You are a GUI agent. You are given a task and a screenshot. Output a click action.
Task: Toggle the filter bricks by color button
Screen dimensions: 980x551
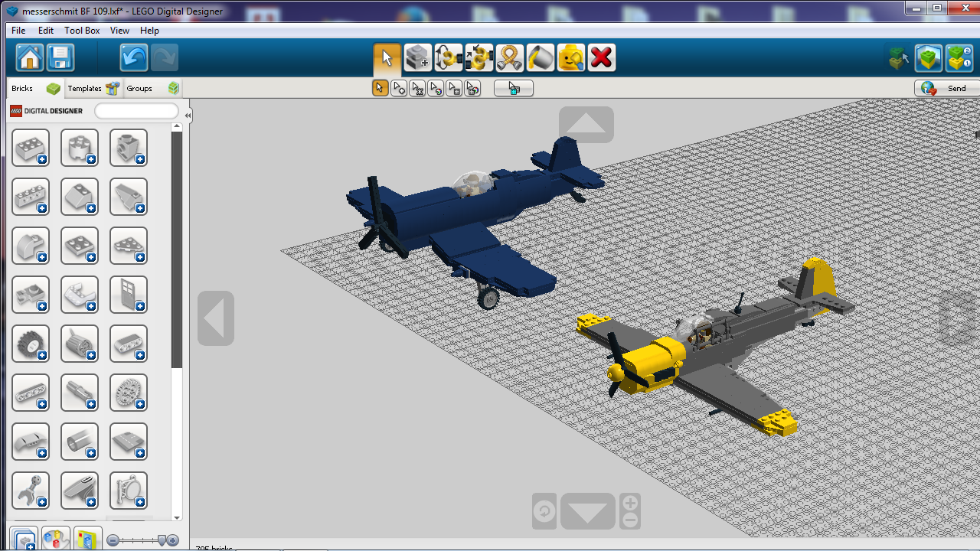click(x=55, y=540)
